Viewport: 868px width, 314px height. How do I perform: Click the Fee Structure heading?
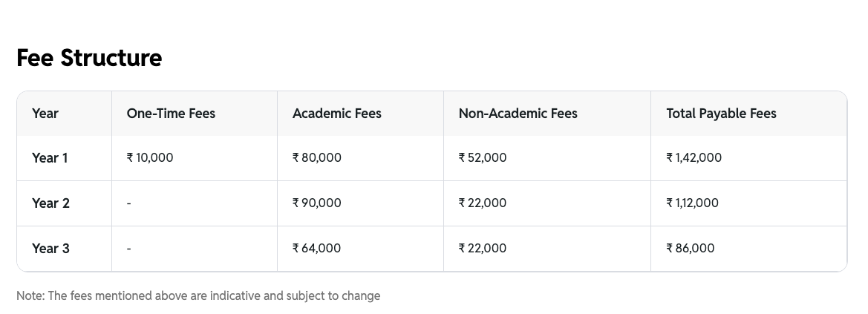pyautogui.click(x=89, y=58)
